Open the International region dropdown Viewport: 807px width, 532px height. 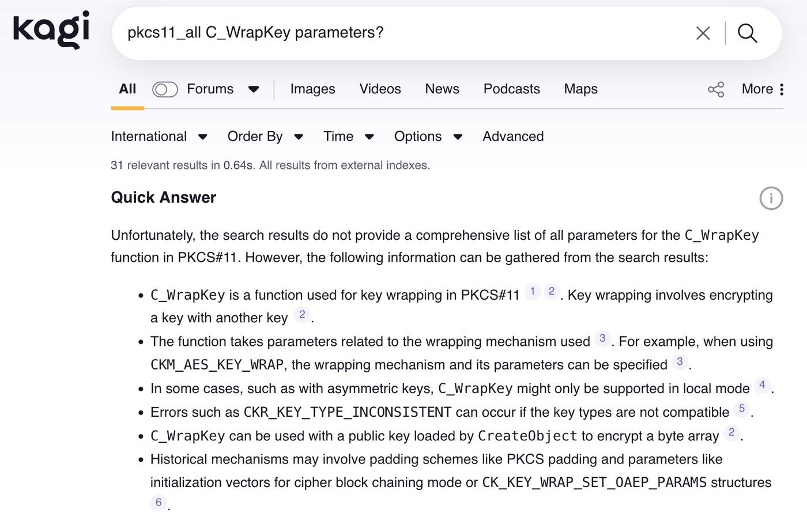pyautogui.click(x=159, y=137)
